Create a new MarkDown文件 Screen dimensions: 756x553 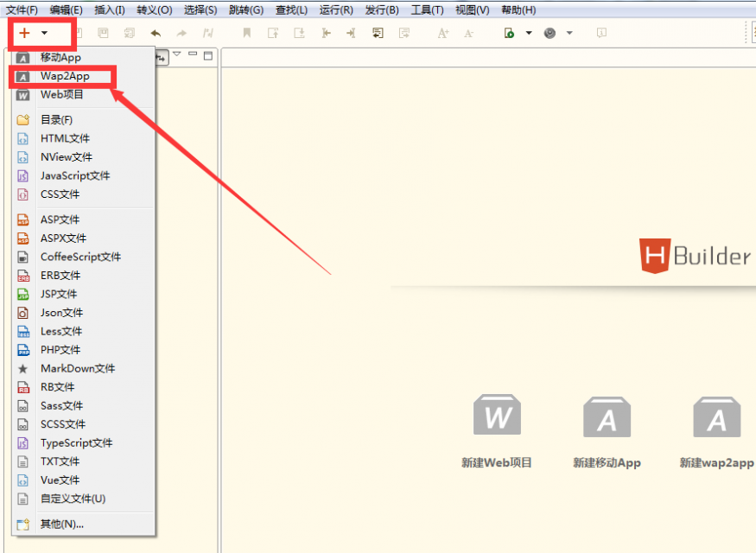(x=83, y=369)
